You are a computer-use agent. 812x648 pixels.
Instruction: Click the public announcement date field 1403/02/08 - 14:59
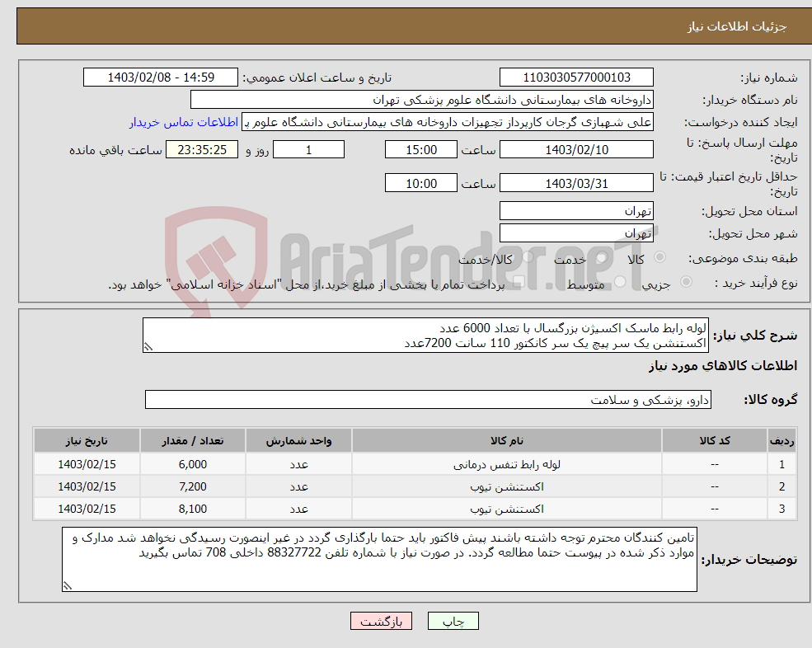tap(161, 77)
